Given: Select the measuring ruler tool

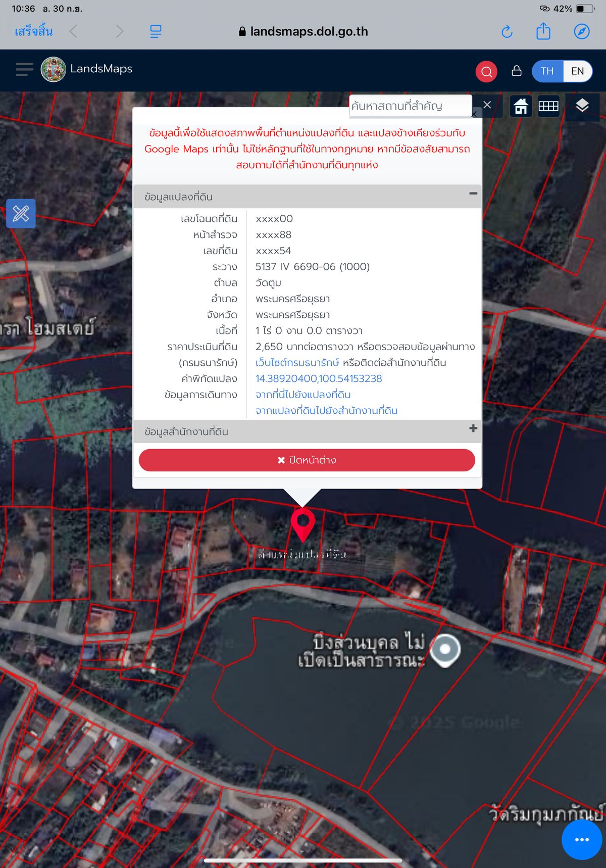Looking at the screenshot, I should pos(21,213).
